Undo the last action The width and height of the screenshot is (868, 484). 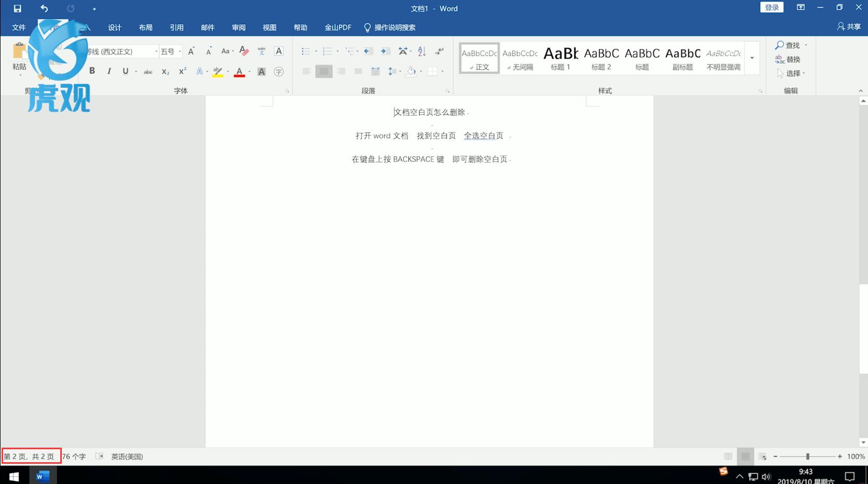point(44,8)
